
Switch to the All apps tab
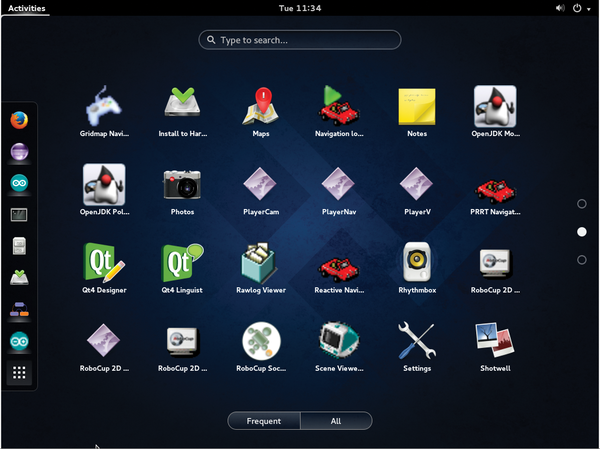(x=336, y=421)
